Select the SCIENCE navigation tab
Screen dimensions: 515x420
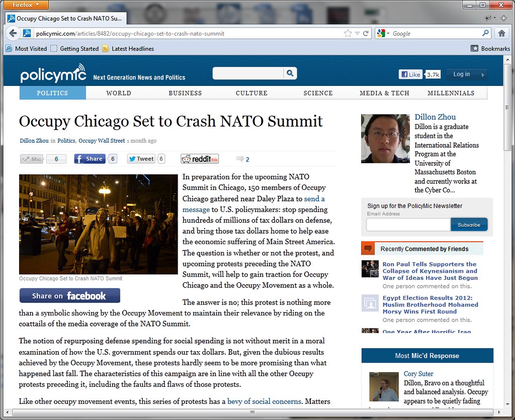click(318, 93)
